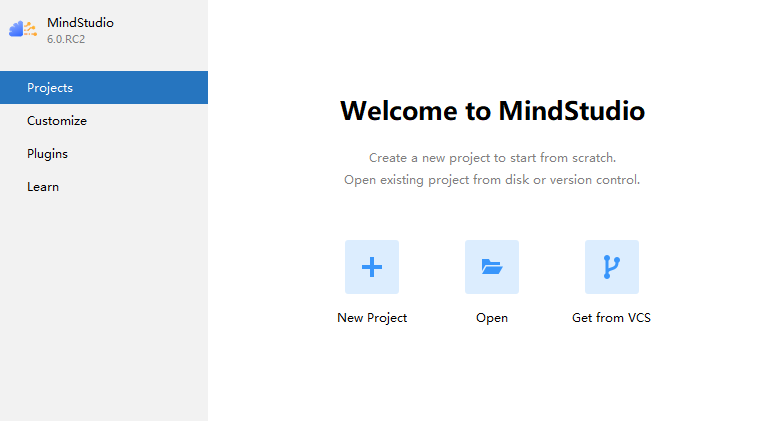Click 'Open existing project from disk' line

coord(492,180)
